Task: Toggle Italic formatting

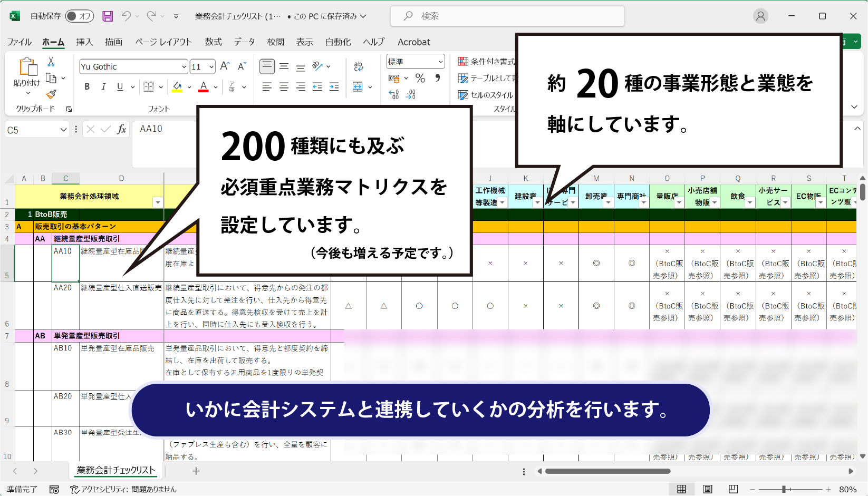Action: point(103,86)
